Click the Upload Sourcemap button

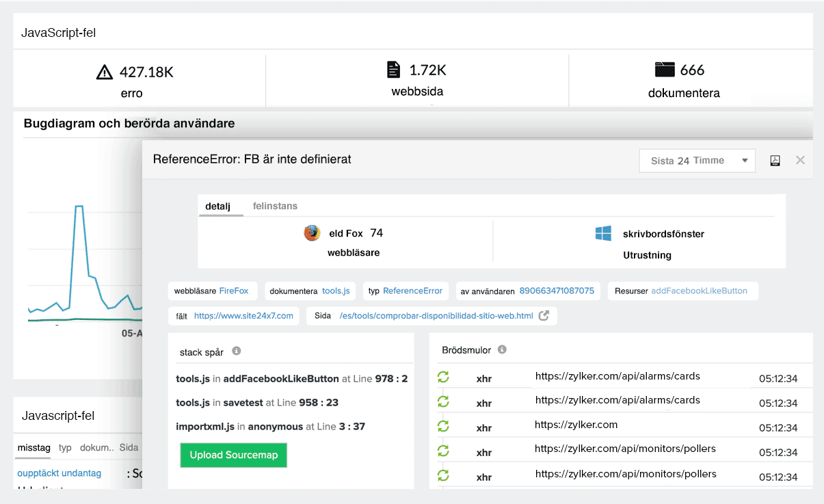pyautogui.click(x=233, y=455)
